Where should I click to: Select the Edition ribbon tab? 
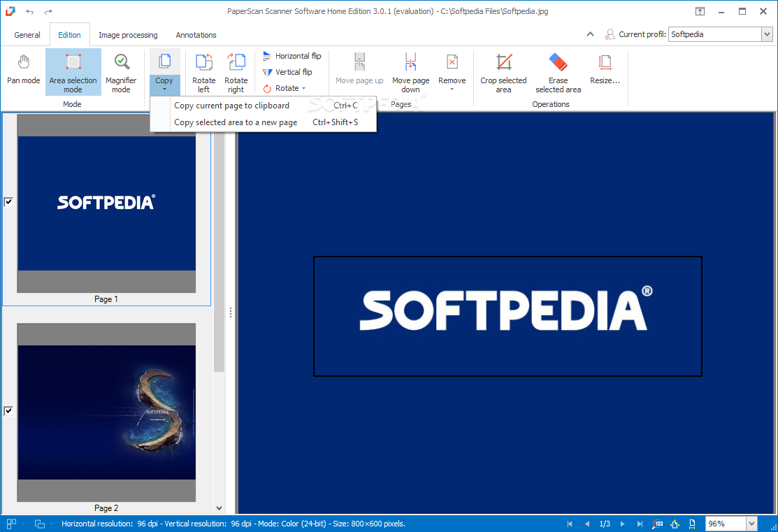pyautogui.click(x=69, y=35)
